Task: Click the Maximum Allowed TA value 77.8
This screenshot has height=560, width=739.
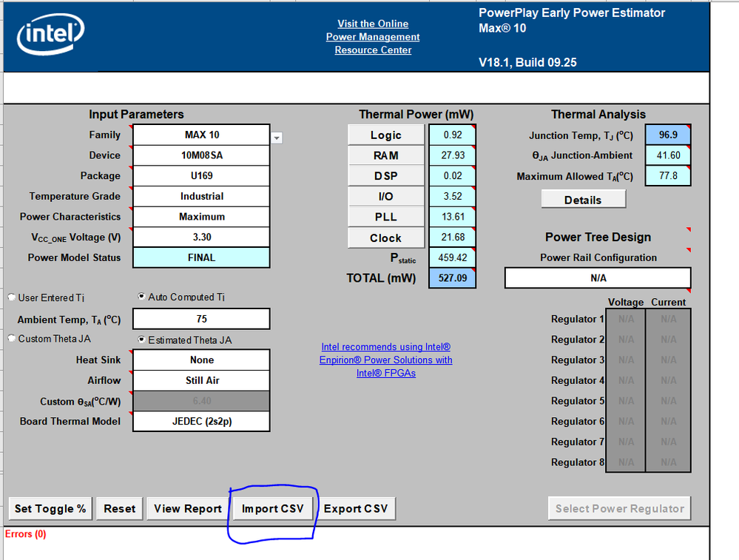Action: click(668, 176)
